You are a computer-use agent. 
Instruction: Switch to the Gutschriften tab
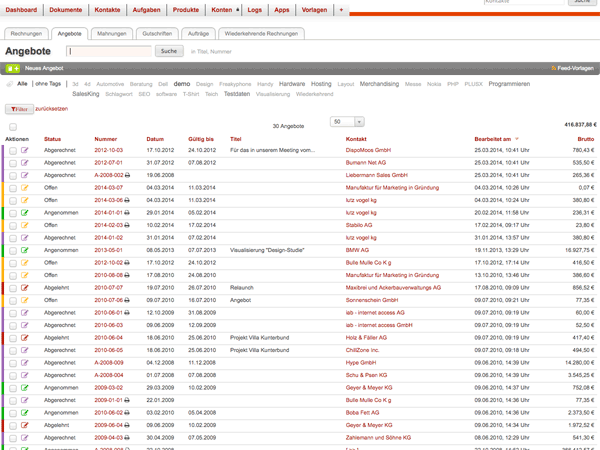pos(157,34)
